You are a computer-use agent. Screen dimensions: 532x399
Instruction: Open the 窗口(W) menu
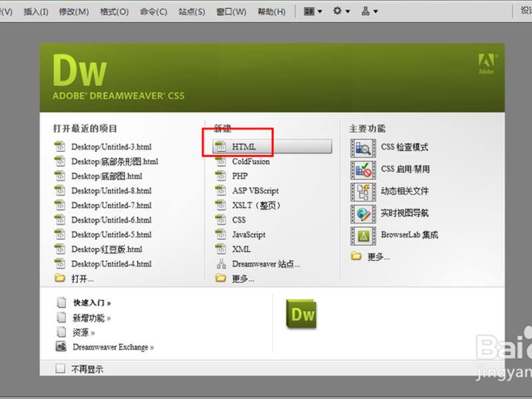coord(231,12)
